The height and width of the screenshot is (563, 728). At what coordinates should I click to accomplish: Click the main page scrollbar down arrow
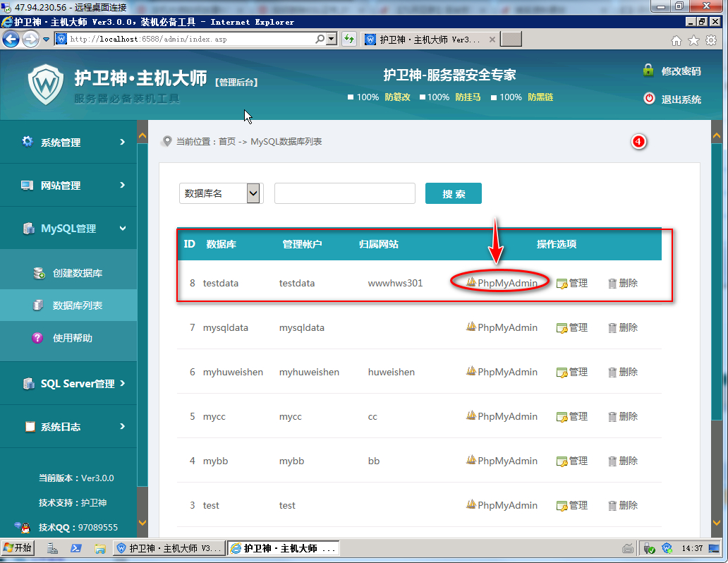tap(717, 523)
